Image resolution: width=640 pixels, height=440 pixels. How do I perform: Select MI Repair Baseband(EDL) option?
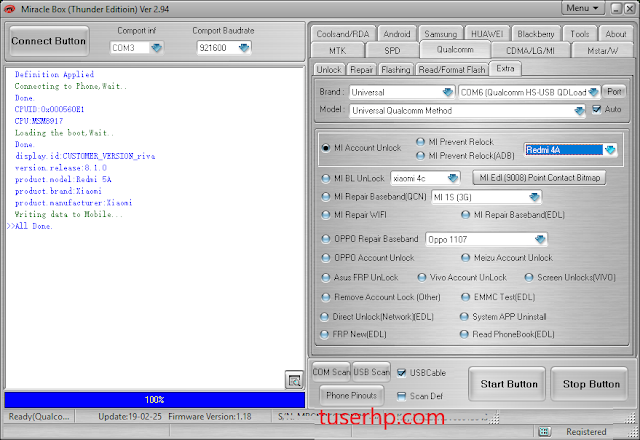[x=465, y=215]
